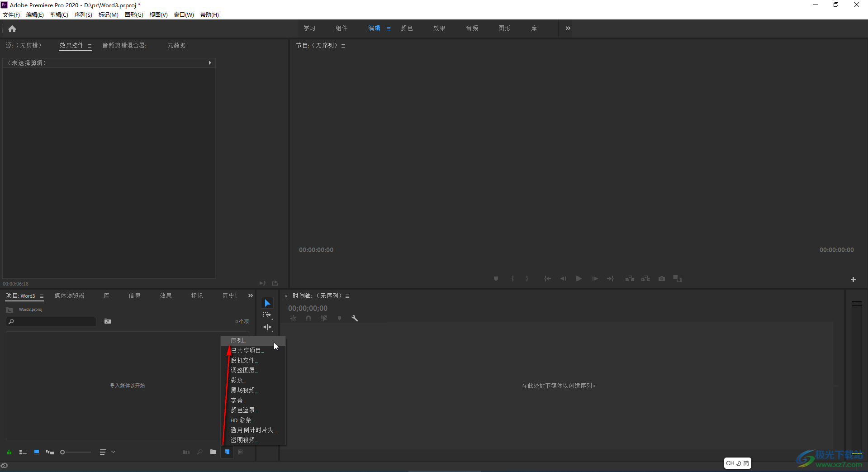The width and height of the screenshot is (868, 472).
Task: Switch Project panel to Icon view
Action: tap(37, 452)
